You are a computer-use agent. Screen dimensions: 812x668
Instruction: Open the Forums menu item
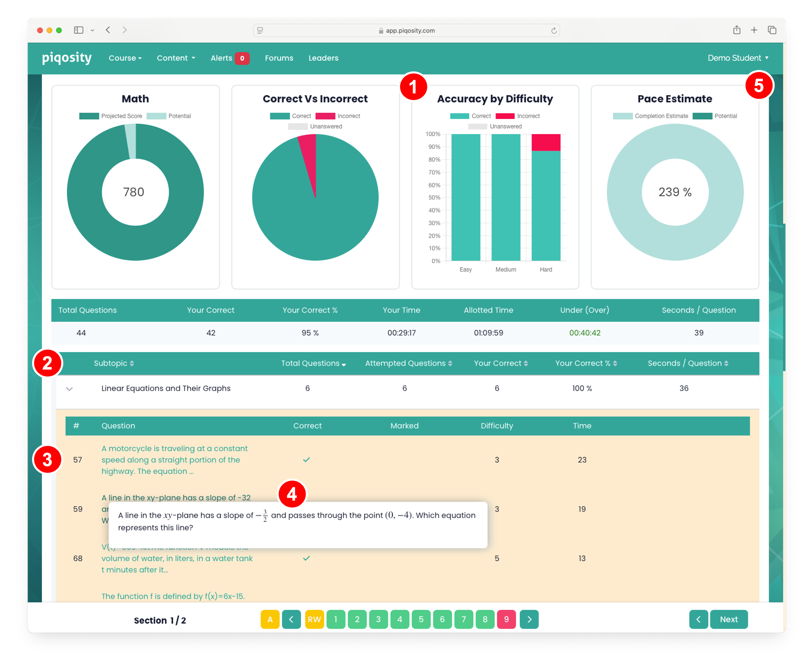tap(279, 58)
